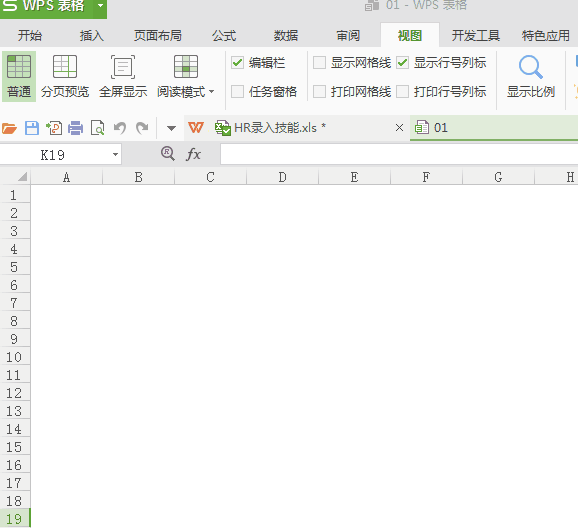
Task: Click the select-all corner of the sheet
Action: (x=15, y=177)
